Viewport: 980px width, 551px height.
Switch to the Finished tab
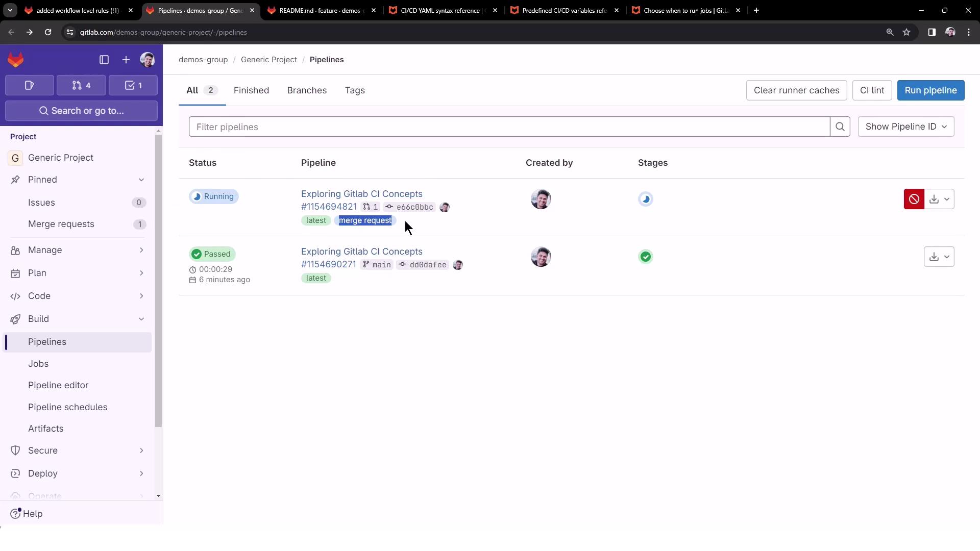(251, 90)
